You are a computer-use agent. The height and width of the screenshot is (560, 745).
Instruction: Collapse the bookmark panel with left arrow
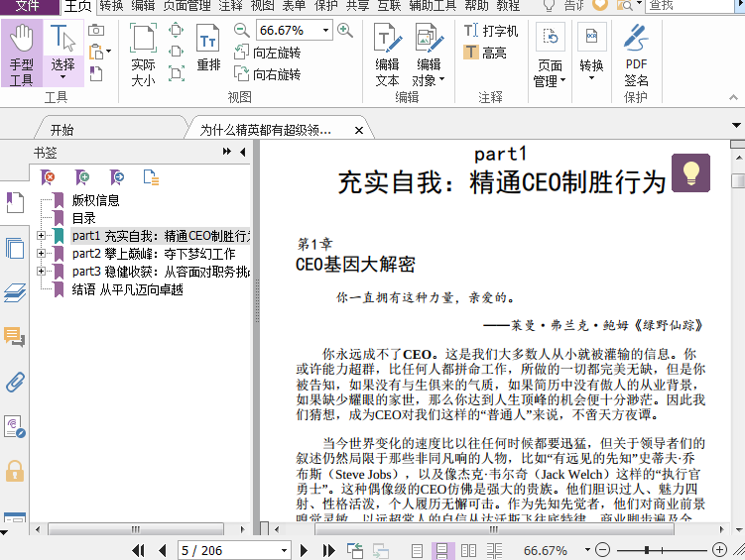coord(243,152)
